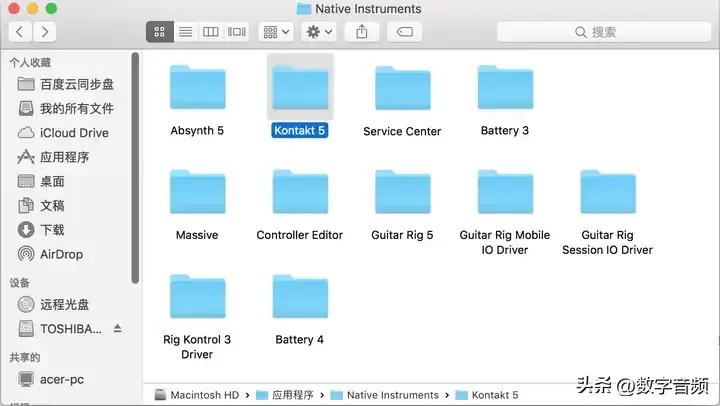
Task: Open the gear action menu
Action: click(319, 32)
